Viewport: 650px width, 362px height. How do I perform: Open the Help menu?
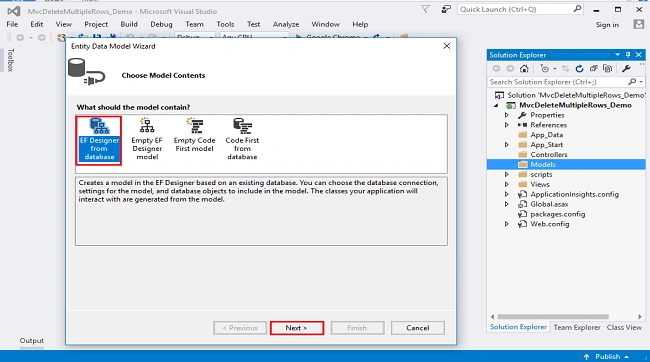360,24
